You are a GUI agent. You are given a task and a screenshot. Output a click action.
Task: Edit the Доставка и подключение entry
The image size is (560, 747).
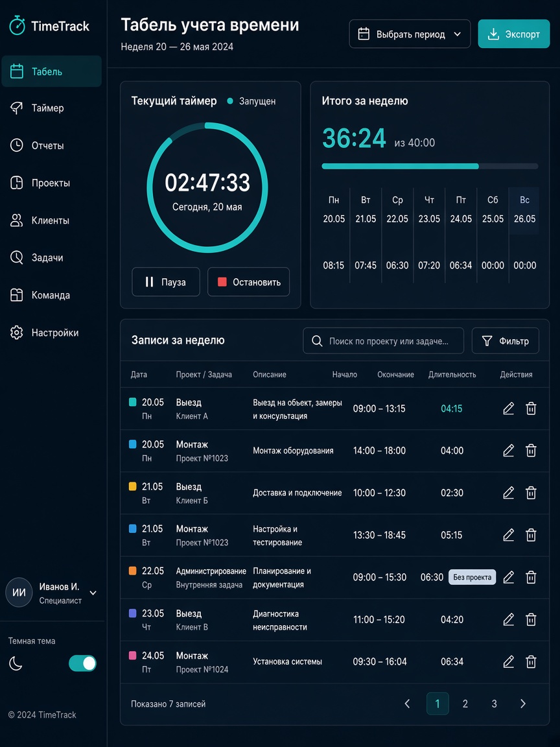tap(509, 493)
